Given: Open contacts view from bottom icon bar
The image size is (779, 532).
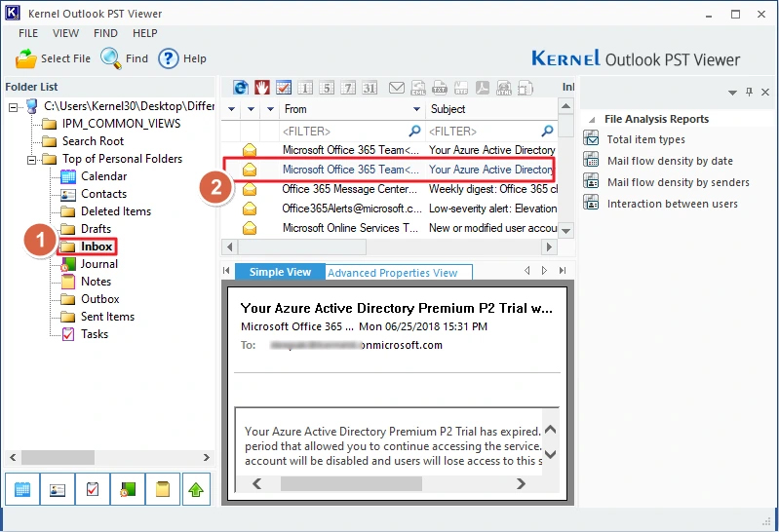Looking at the screenshot, I should click(58, 489).
